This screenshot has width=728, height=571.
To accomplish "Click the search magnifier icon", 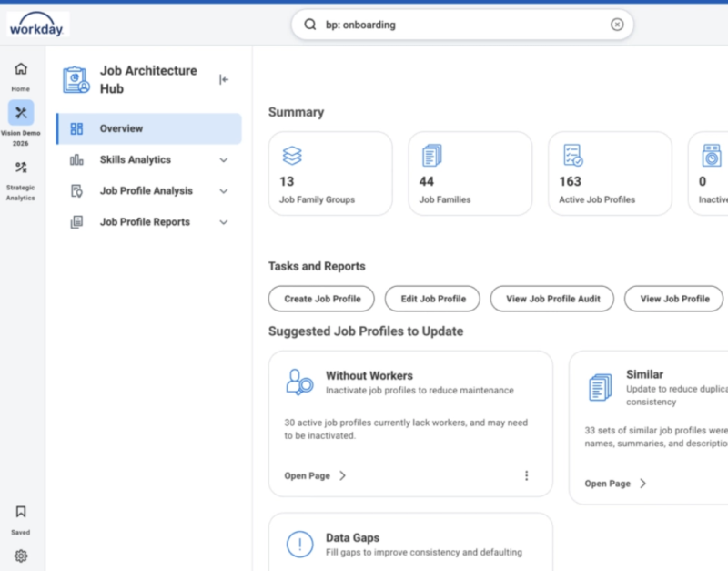I will pyautogui.click(x=310, y=25).
